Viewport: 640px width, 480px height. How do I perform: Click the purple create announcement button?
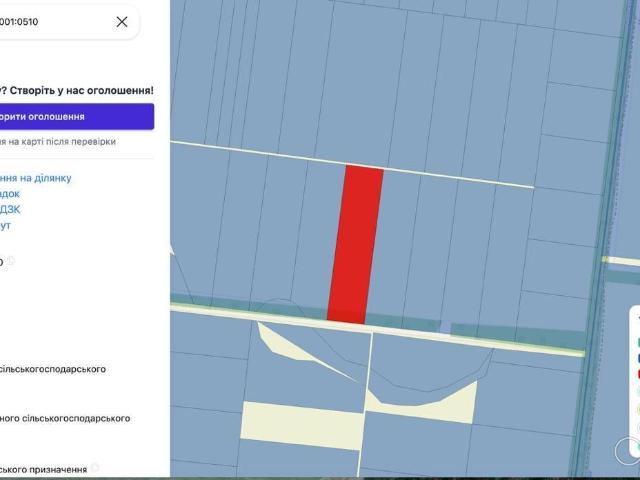coord(77,117)
